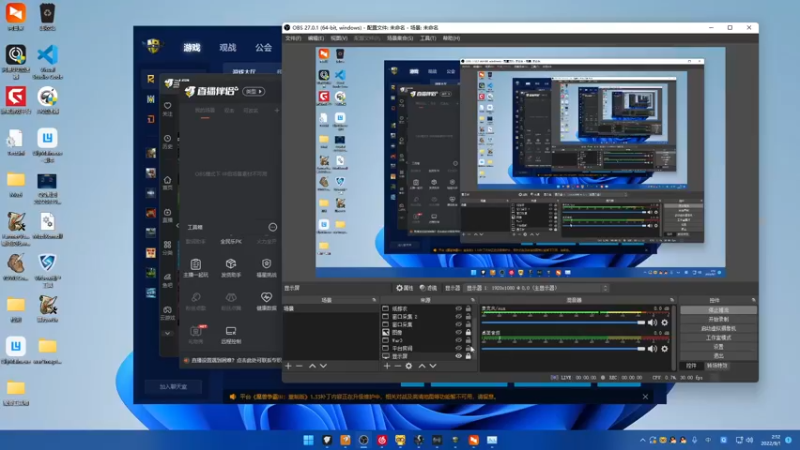
Task: Click the desktop audio volume slider
Action: [x=563, y=349]
